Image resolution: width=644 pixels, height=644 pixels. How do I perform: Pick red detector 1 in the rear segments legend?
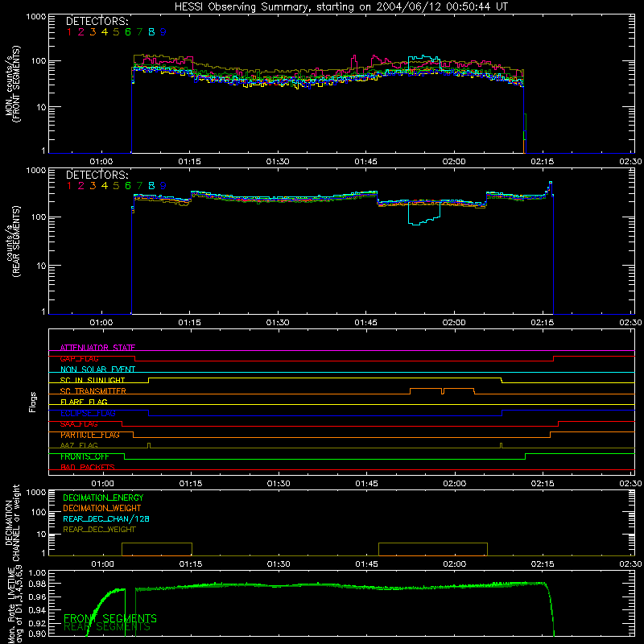coord(69,186)
